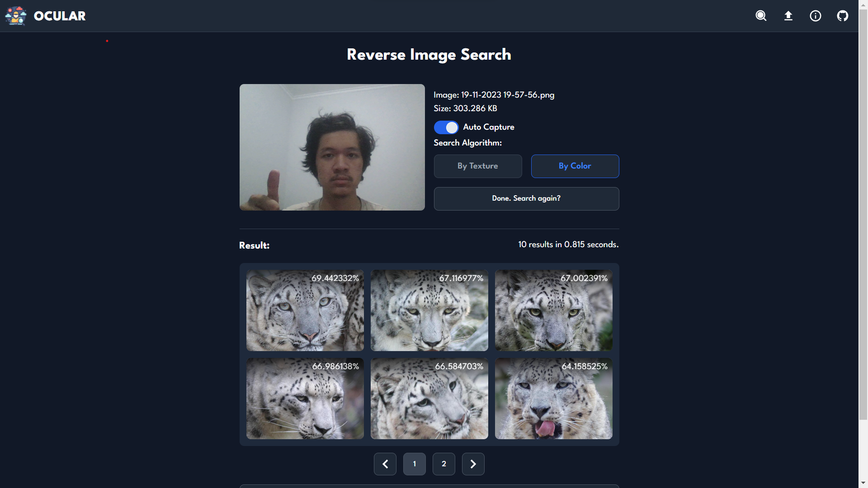The height and width of the screenshot is (488, 868).
Task: Open the GitHub repository icon
Action: 842,16
